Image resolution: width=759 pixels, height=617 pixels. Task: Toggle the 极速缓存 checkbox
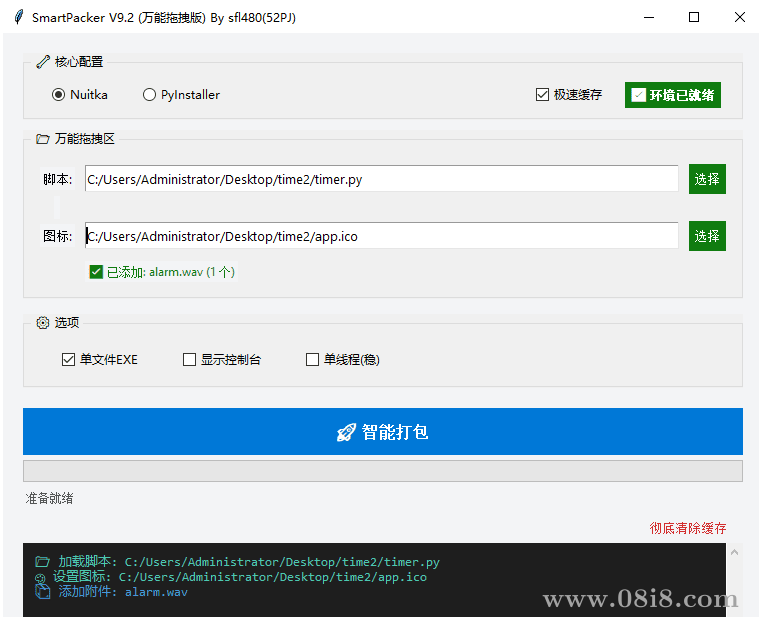pyautogui.click(x=542, y=95)
